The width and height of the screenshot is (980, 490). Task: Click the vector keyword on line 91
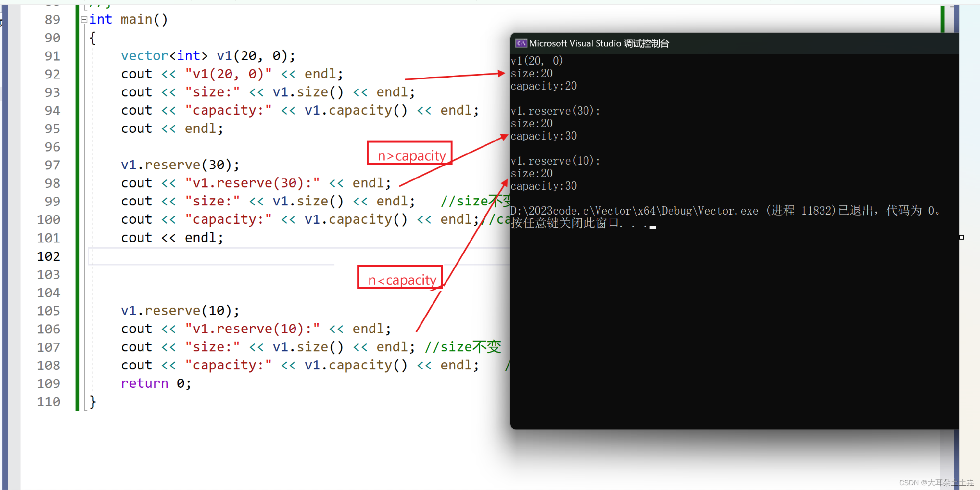click(144, 56)
